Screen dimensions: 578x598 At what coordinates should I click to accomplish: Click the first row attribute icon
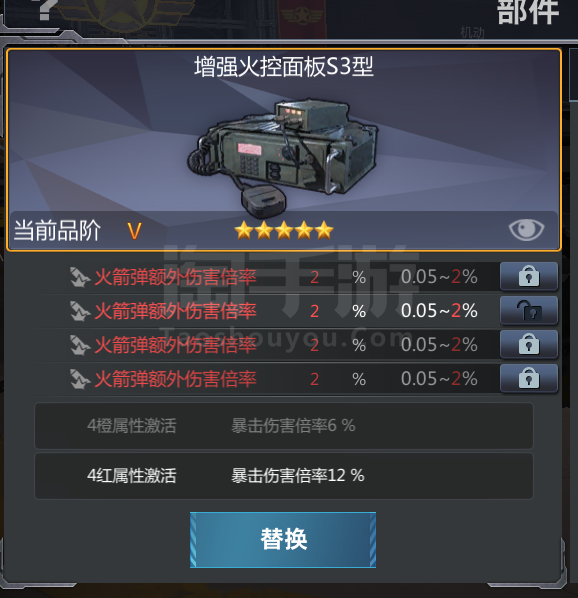(80, 277)
